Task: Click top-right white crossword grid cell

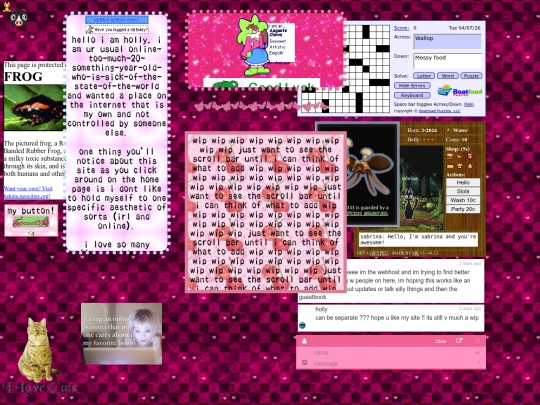Action: [386, 29]
